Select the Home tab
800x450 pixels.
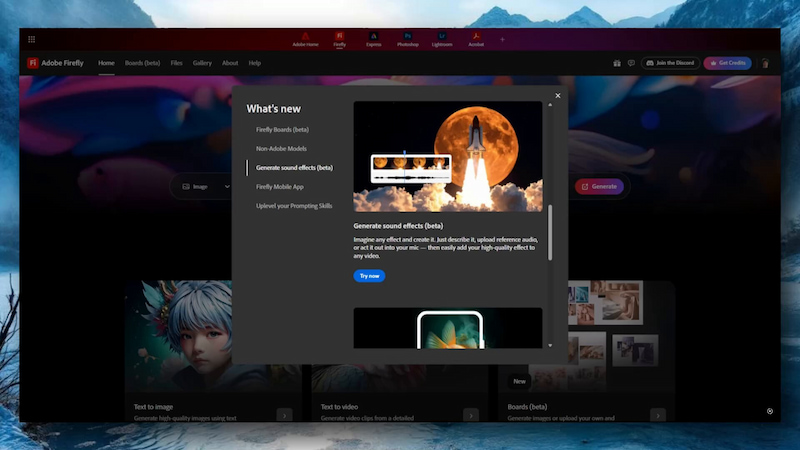click(x=106, y=63)
